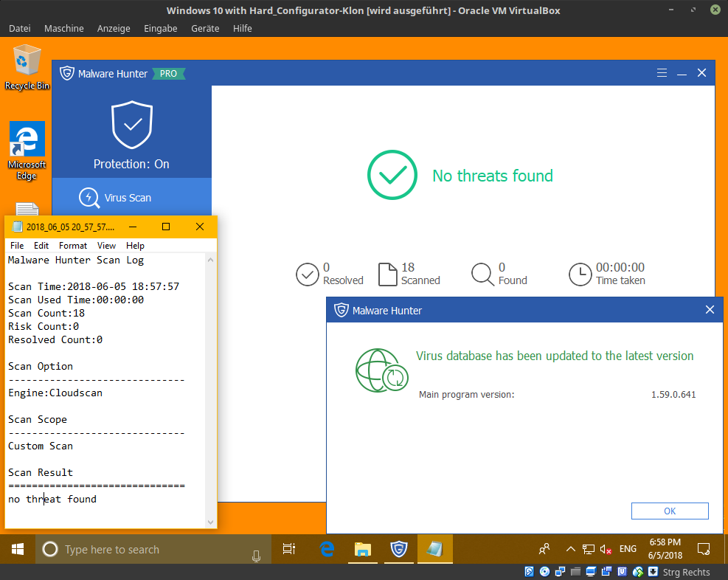Click VirtualBox hard disk status icon
The width and height of the screenshot is (728, 580).
point(529,572)
